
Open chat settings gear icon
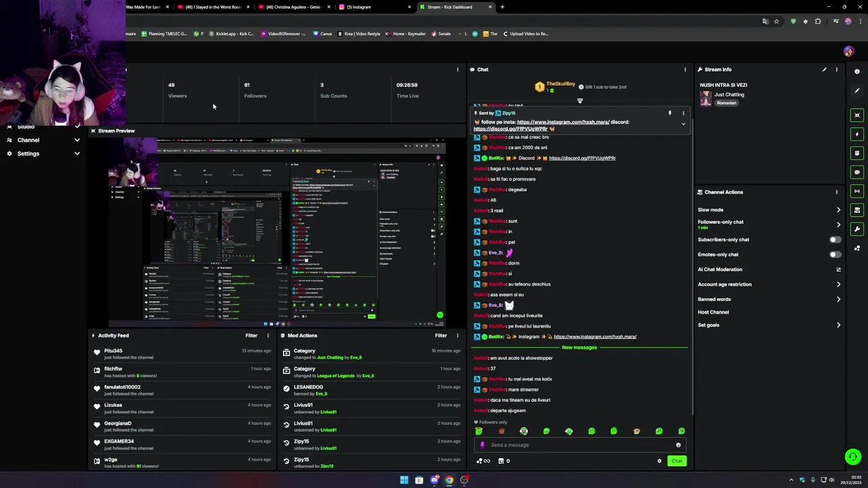(659, 461)
